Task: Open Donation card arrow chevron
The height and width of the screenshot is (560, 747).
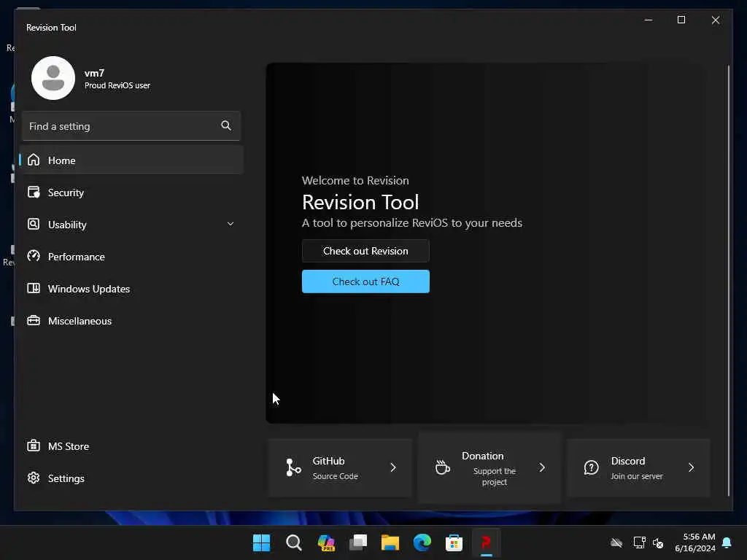Action: click(542, 467)
